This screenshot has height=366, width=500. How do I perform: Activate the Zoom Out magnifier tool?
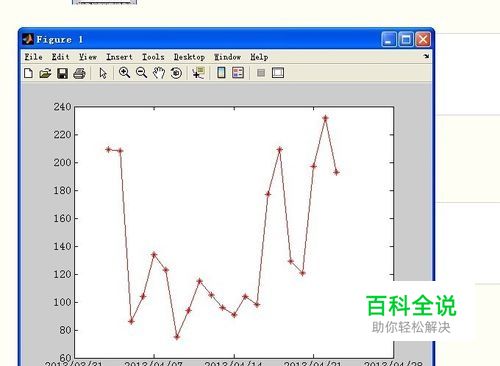pos(142,73)
